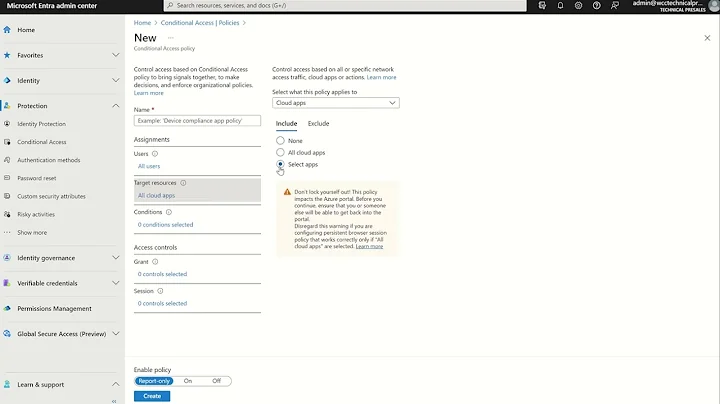Click the Grant info icon
Viewport: 720px width, 404px height.
click(155, 262)
